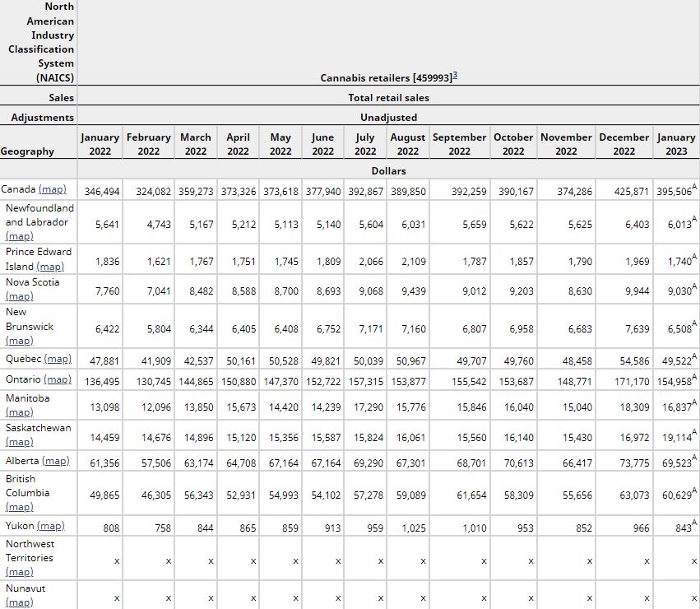The image size is (700, 609).
Task: Open the Ontario map link
Action: click(57, 379)
